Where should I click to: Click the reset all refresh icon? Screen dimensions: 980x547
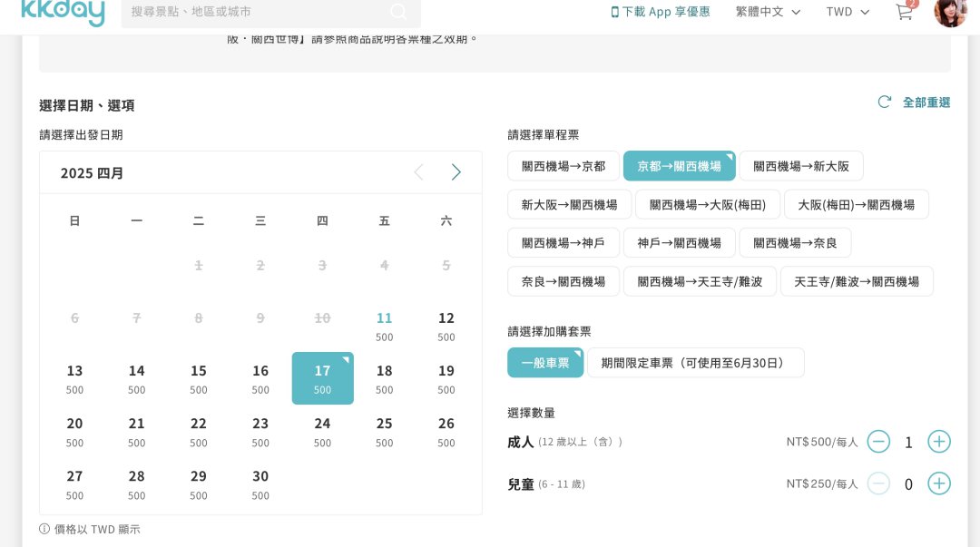click(x=885, y=102)
